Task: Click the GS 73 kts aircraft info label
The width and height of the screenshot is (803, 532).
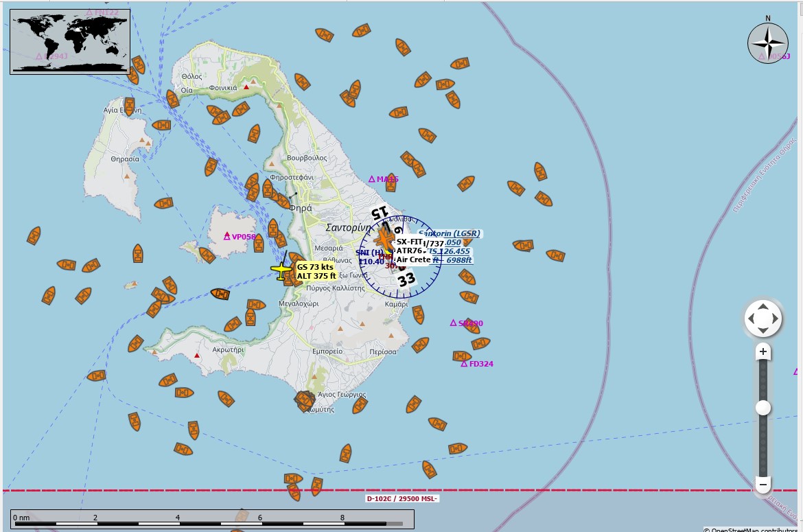Action: (316, 271)
